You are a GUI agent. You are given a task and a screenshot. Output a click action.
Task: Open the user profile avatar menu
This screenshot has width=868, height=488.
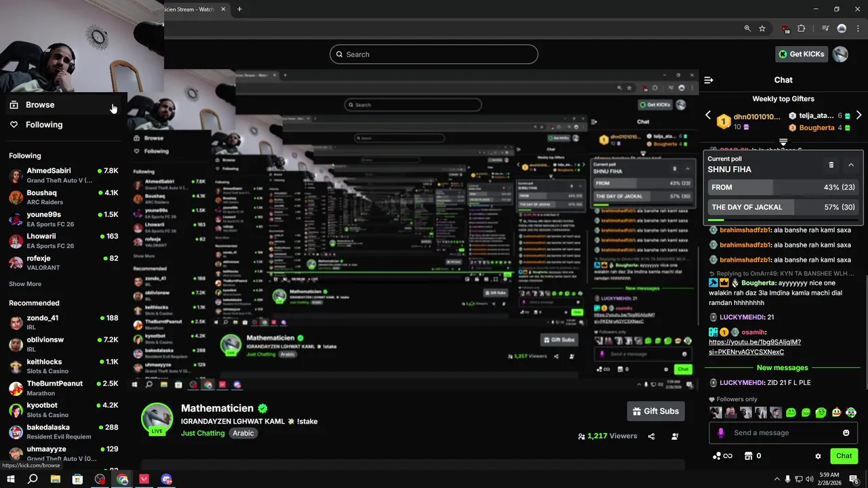pyautogui.click(x=840, y=54)
